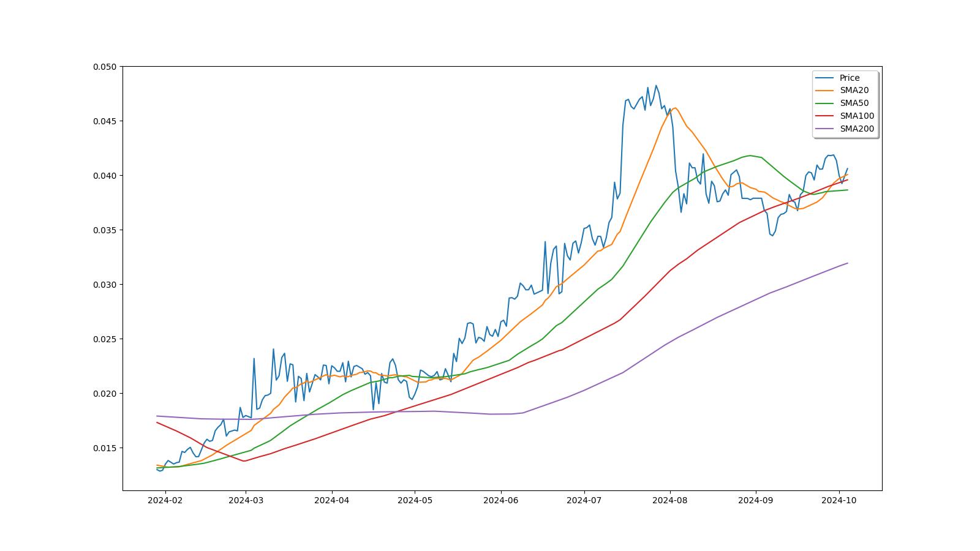The width and height of the screenshot is (980, 551).
Task: Click the SMA100 legend label
Action: [857, 116]
